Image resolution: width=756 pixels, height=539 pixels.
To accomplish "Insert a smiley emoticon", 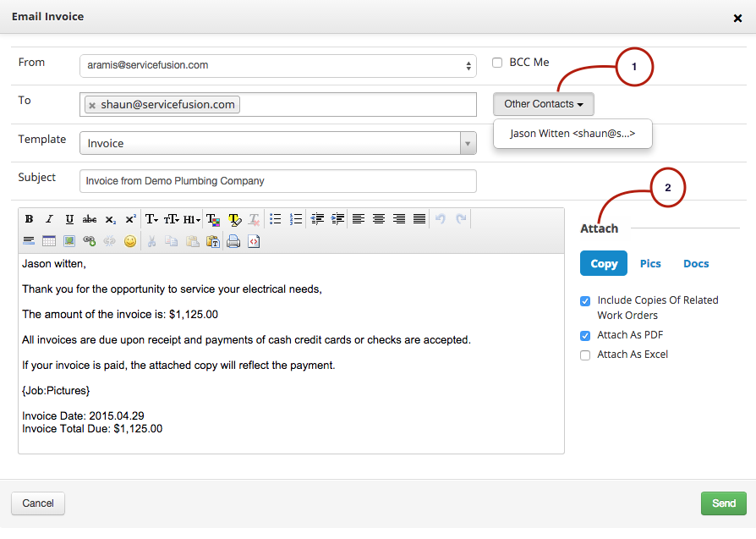I will [130, 241].
